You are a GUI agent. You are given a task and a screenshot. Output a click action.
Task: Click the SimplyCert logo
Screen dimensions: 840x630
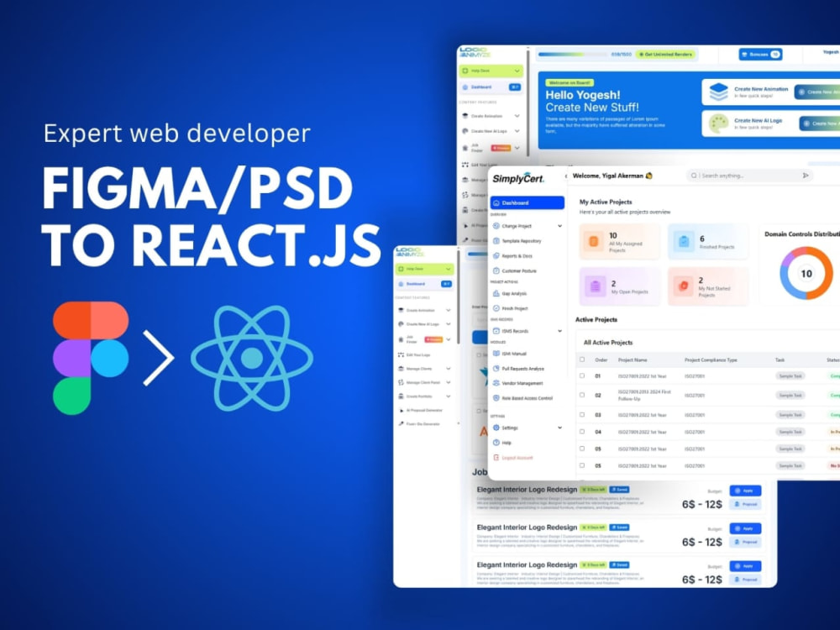pyautogui.click(x=518, y=179)
